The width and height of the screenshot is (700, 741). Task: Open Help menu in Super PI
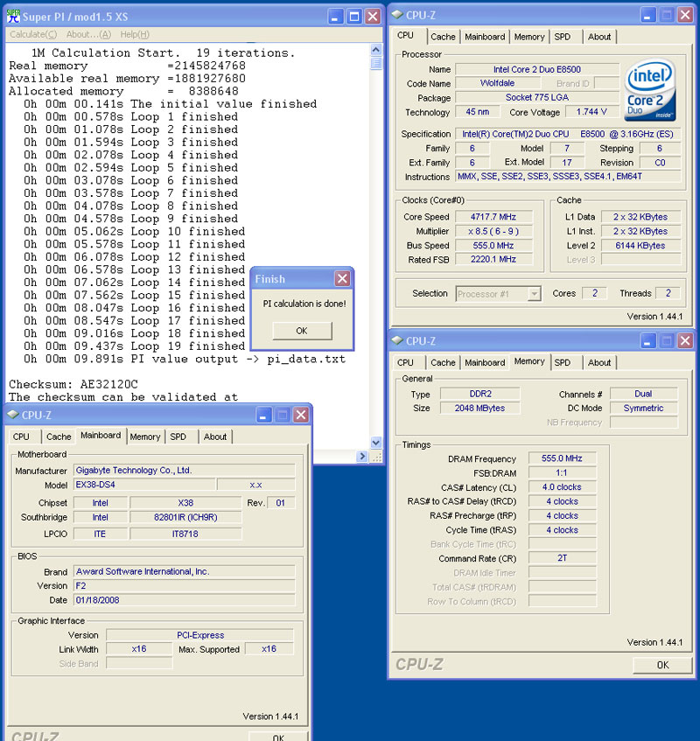coord(134,34)
